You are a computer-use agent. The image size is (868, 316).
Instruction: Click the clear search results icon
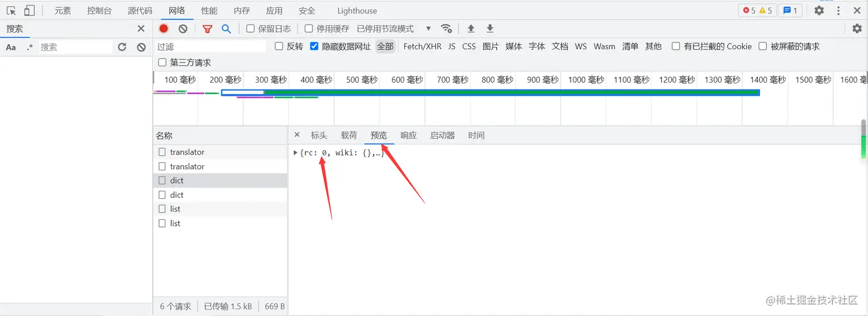[141, 47]
